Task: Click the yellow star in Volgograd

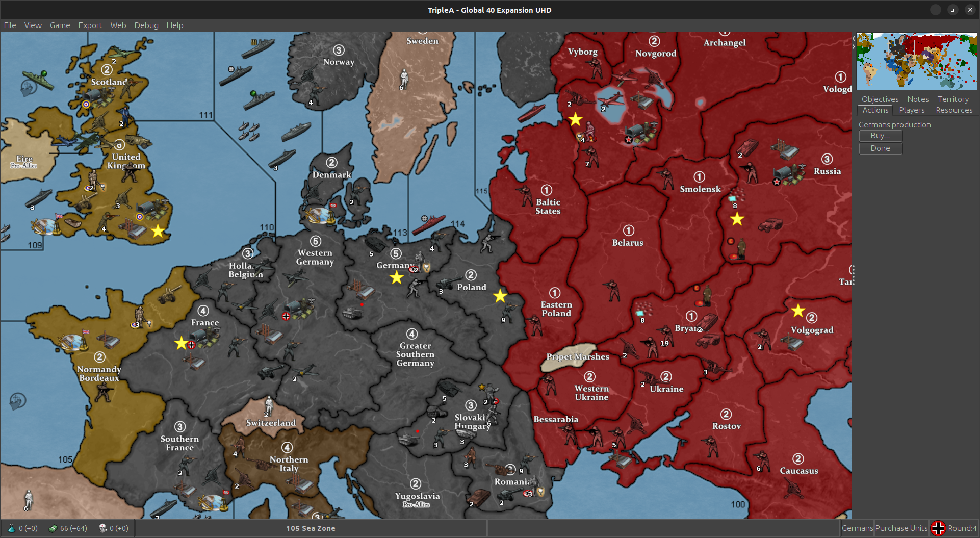Action: pyautogui.click(x=798, y=310)
